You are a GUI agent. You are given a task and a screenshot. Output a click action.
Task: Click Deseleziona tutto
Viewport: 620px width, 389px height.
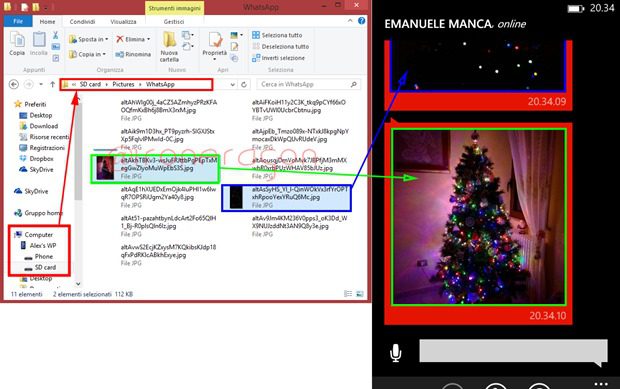coord(280,47)
